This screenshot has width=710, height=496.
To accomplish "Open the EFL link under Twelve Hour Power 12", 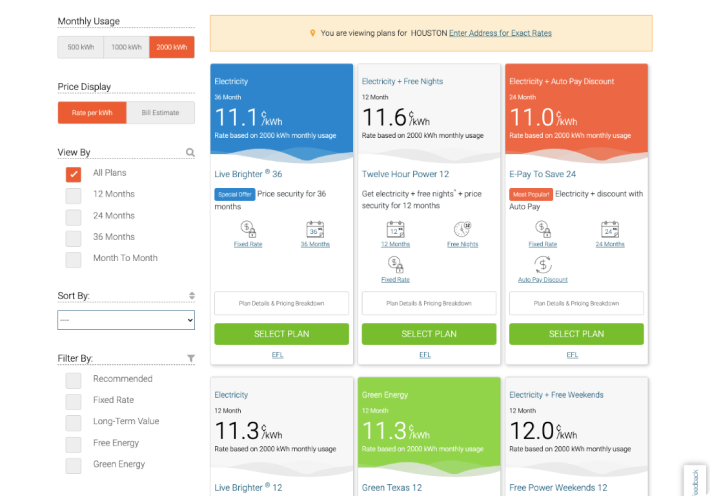I will [x=425, y=354].
